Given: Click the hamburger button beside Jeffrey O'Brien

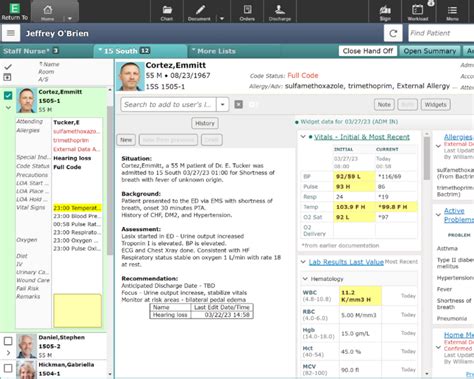Looking at the screenshot, I should tap(11, 33).
